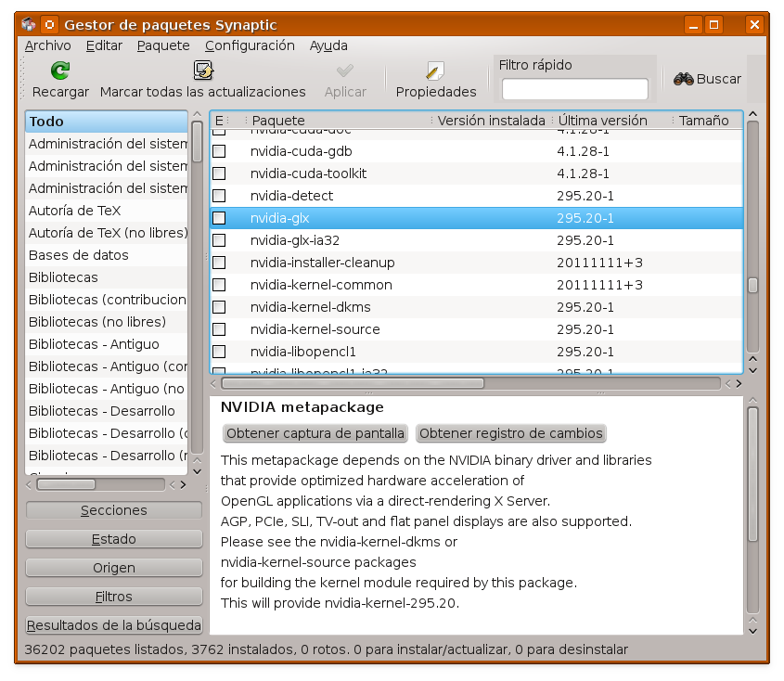
Task: Click the status bar package count text
Action: (326, 649)
